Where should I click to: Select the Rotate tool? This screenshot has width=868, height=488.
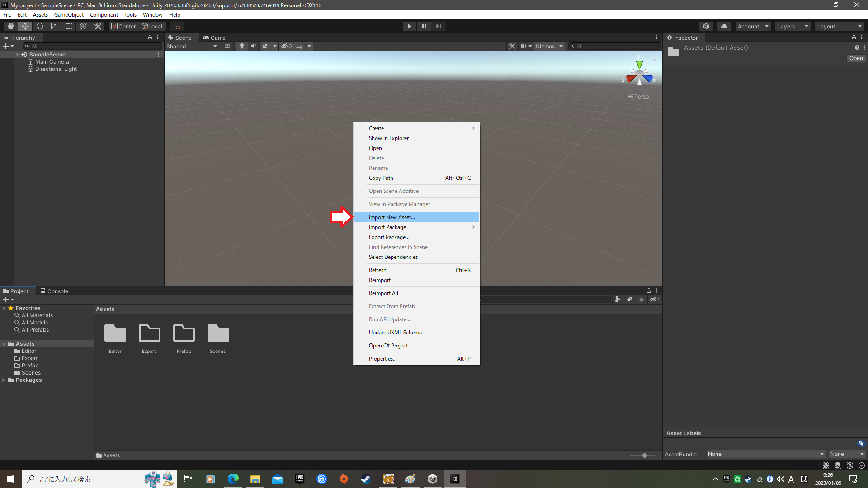(x=40, y=26)
